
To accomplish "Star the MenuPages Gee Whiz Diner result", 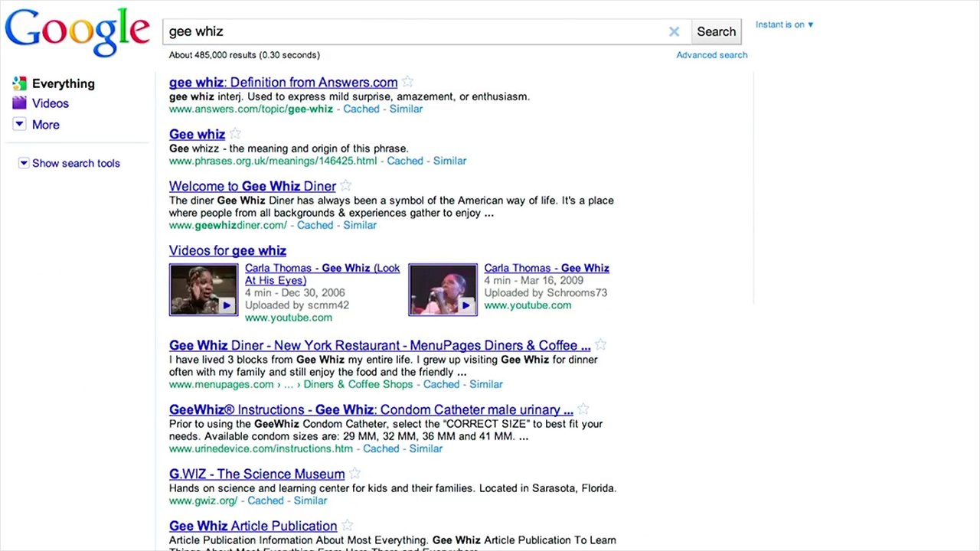I will click(x=601, y=344).
